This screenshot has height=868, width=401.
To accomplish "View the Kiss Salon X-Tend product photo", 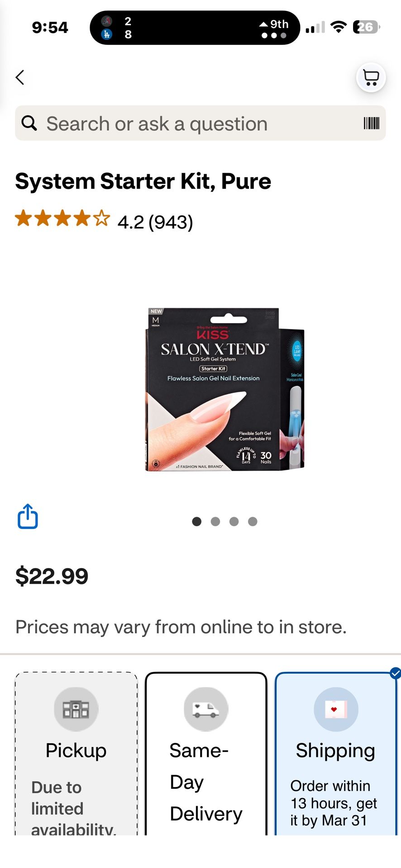I will (x=224, y=390).
